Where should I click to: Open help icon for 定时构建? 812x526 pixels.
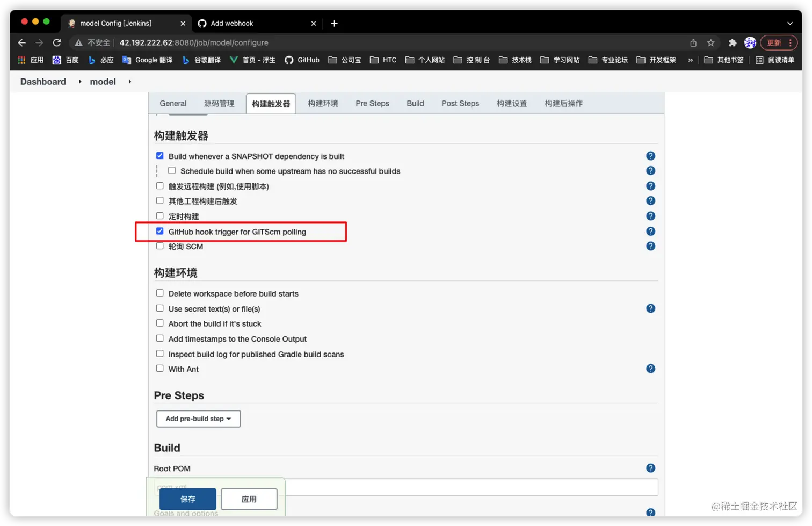(x=650, y=216)
